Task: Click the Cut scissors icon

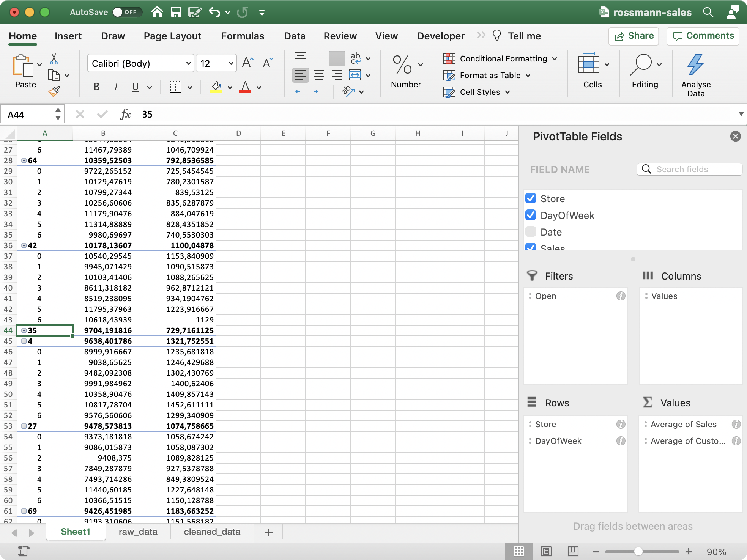Action: [x=54, y=59]
